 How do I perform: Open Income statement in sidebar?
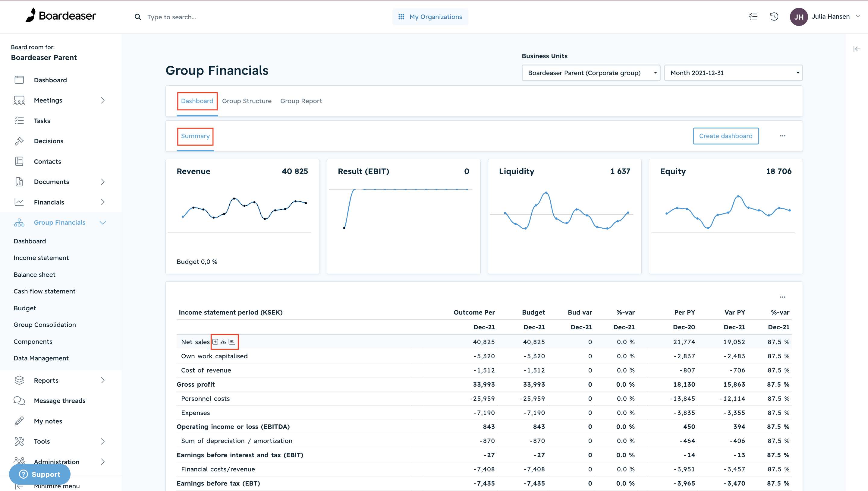41,258
